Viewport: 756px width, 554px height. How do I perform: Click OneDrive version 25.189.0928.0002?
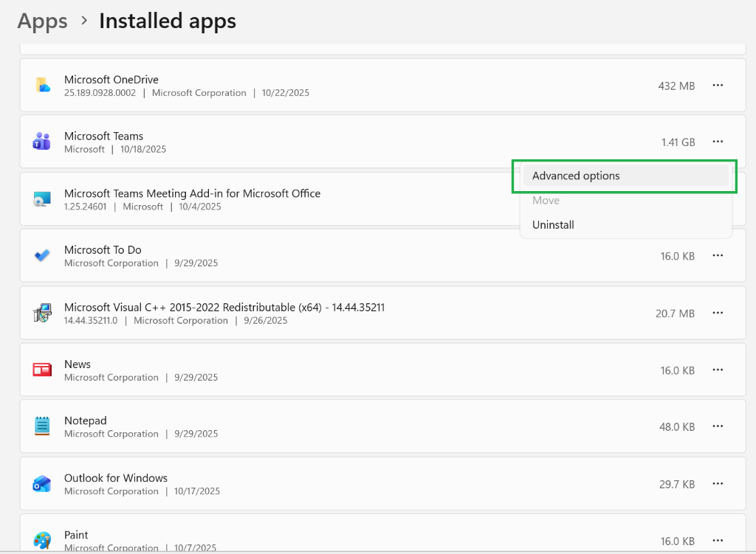(x=100, y=93)
